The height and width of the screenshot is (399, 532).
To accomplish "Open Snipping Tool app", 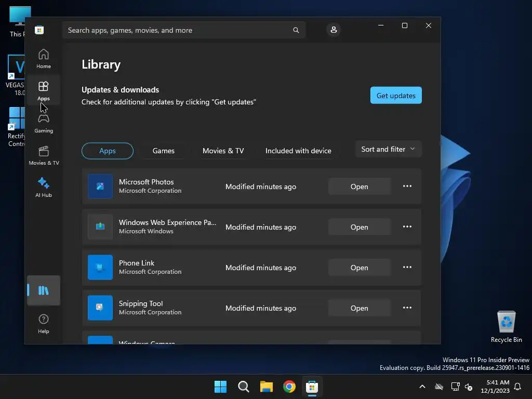I will coord(360,308).
